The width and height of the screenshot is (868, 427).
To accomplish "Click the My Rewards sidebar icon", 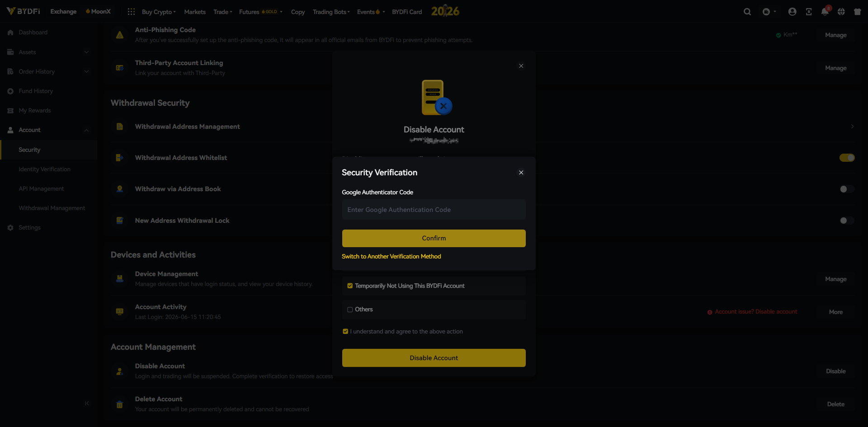I will click(x=10, y=111).
